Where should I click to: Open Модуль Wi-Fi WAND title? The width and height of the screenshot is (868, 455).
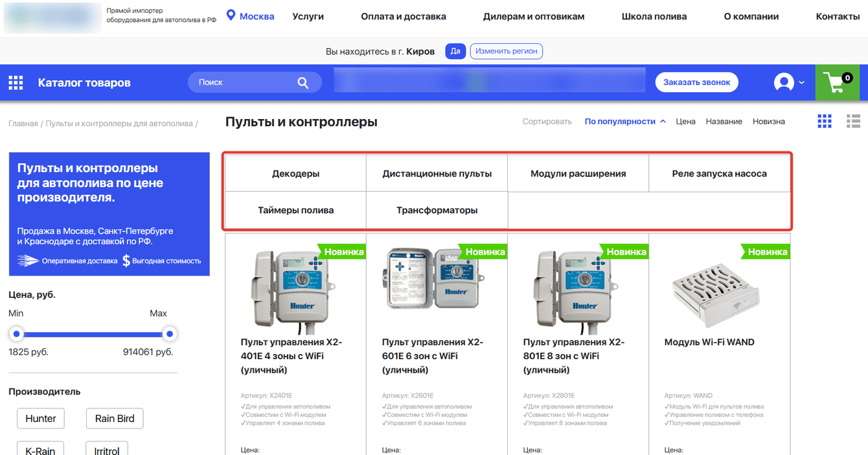pos(709,342)
